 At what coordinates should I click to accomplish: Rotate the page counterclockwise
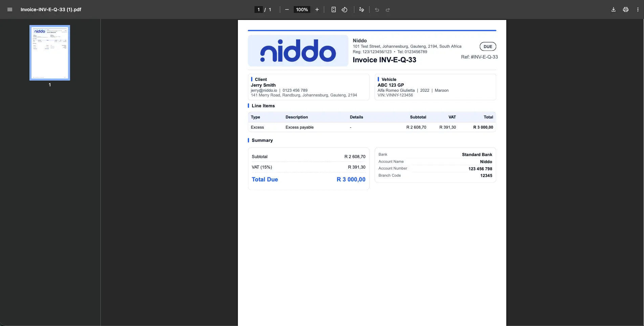pyautogui.click(x=345, y=9)
